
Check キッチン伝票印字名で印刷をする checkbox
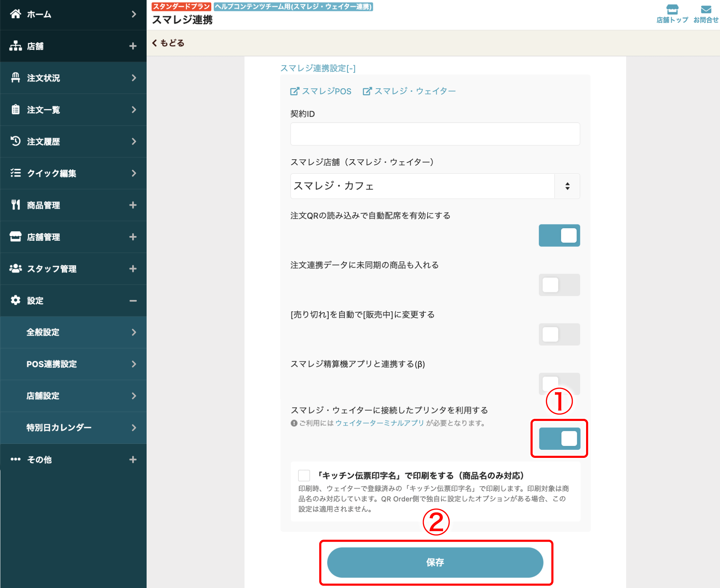(x=304, y=475)
